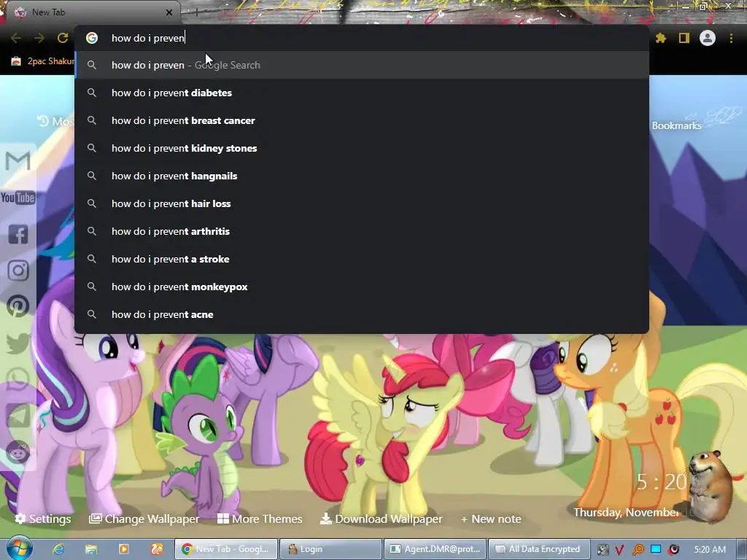Choose 'how do i preven - Google Search' entry
This screenshot has width=747, height=560.
[362, 65]
